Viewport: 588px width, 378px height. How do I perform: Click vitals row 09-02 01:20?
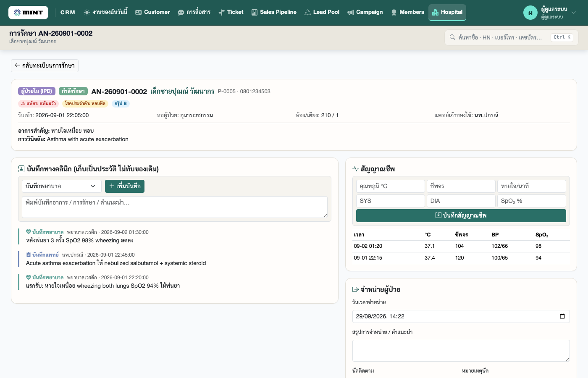[x=461, y=246]
